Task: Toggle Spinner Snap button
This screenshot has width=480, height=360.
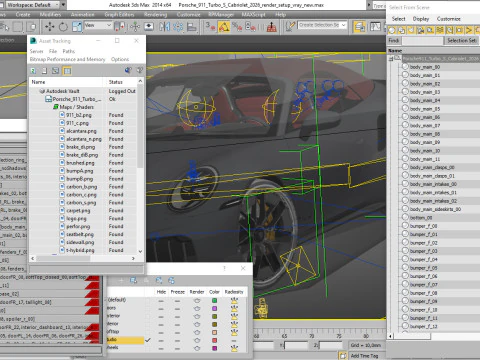Action: coord(251,26)
